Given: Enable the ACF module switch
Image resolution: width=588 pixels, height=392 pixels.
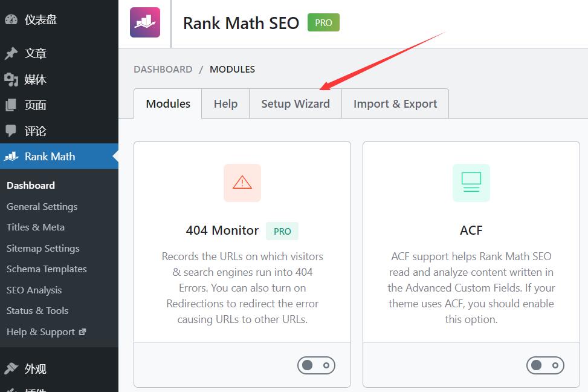Looking at the screenshot, I should tap(545, 365).
